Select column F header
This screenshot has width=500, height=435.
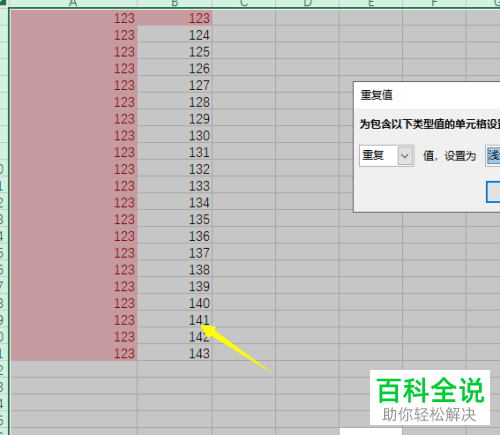pyautogui.click(x=434, y=3)
